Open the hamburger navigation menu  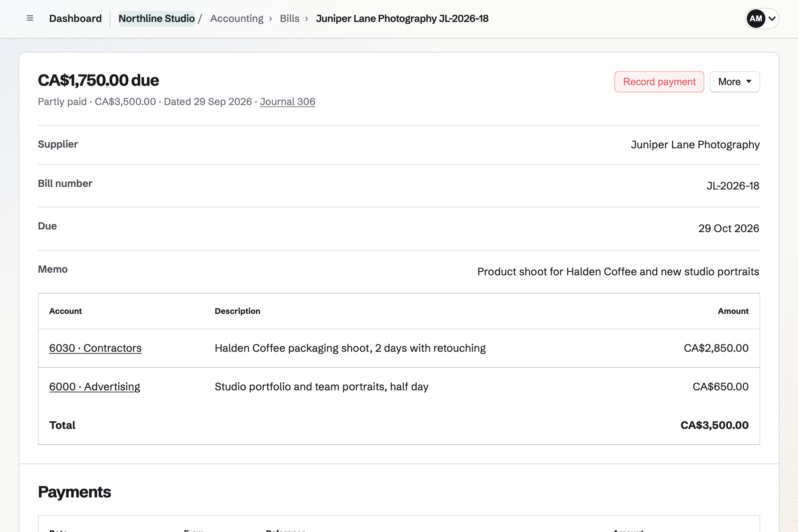pyautogui.click(x=30, y=18)
